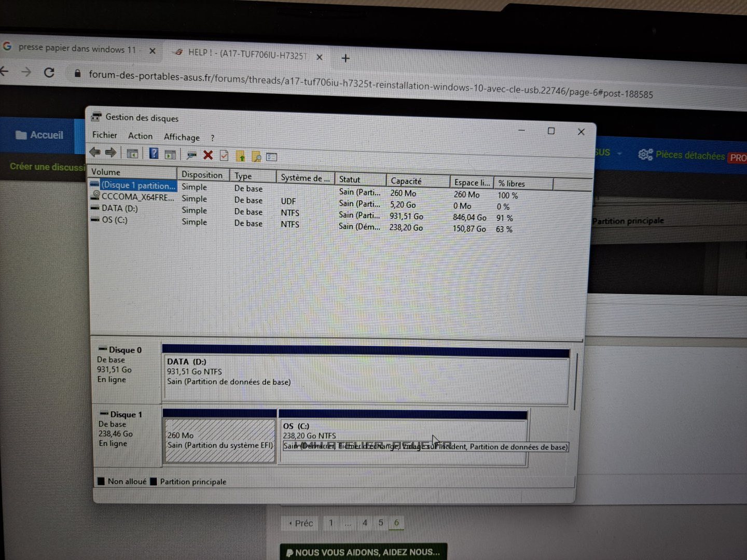The height and width of the screenshot is (560, 747).
Task: Open the Action menu
Action: pos(140,136)
